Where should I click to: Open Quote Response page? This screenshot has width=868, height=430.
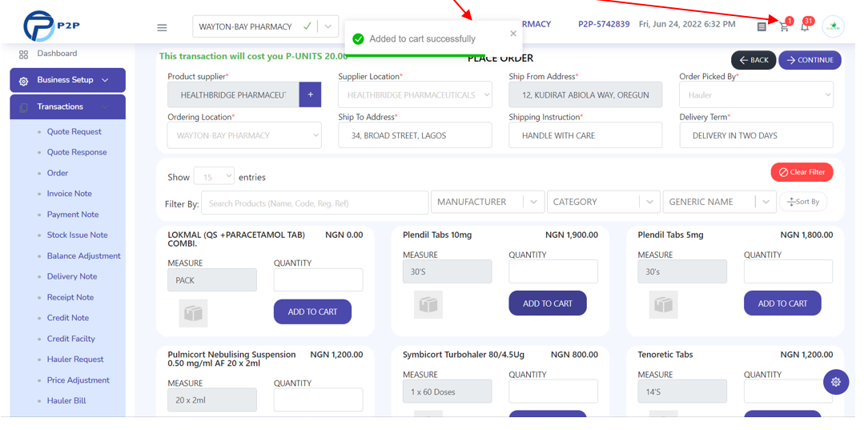pos(77,152)
